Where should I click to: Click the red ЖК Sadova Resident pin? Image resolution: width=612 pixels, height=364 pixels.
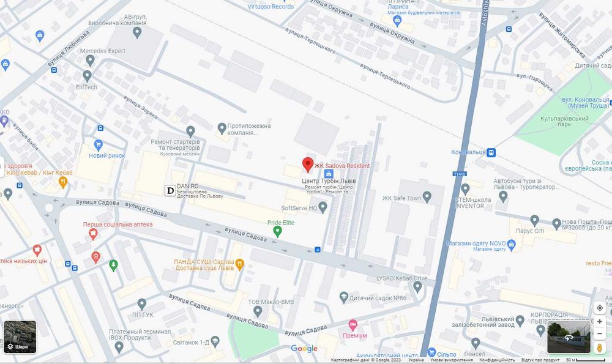308,165
